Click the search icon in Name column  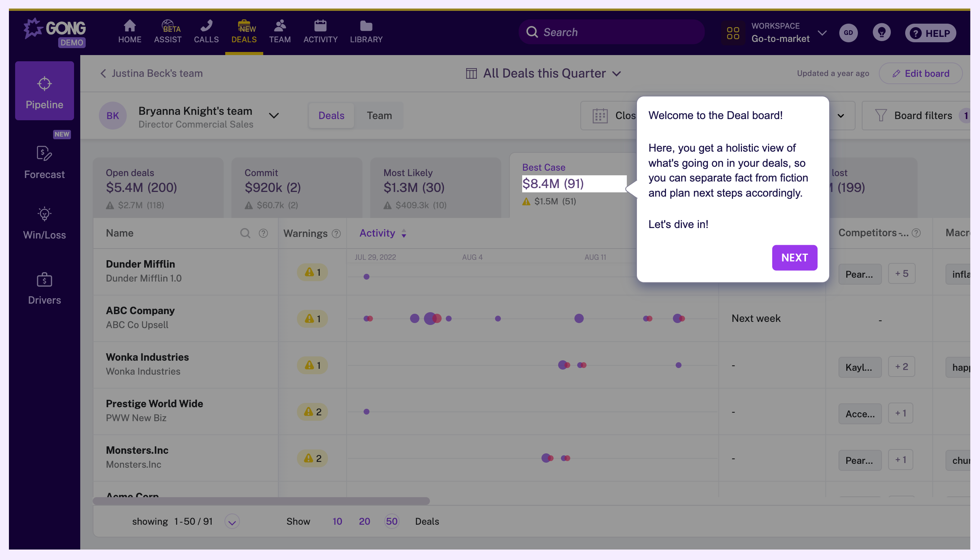pyautogui.click(x=245, y=233)
